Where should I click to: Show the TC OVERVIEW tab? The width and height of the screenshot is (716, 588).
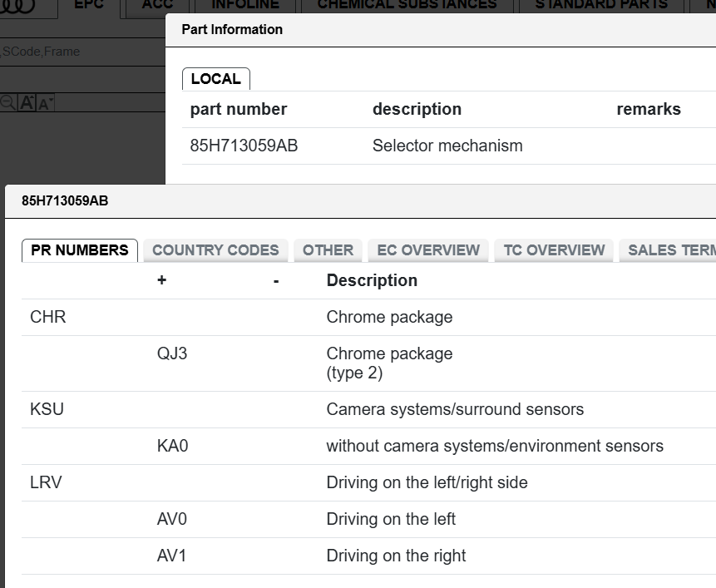pos(554,250)
